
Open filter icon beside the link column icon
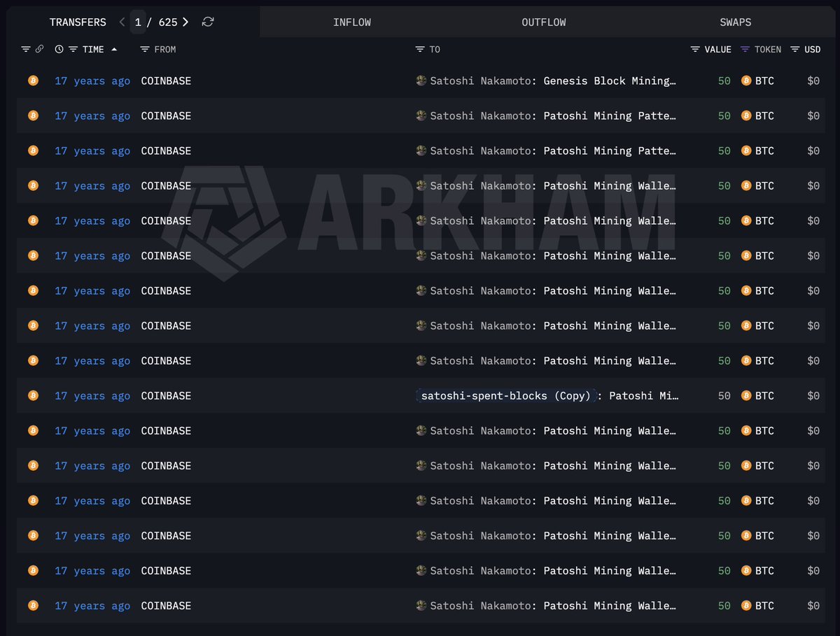26,49
